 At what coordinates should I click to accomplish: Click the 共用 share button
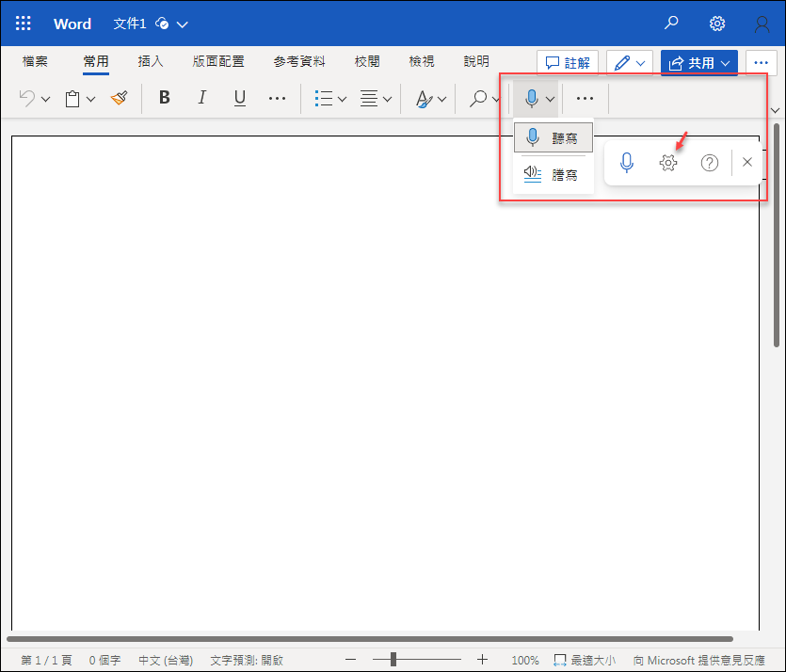698,63
